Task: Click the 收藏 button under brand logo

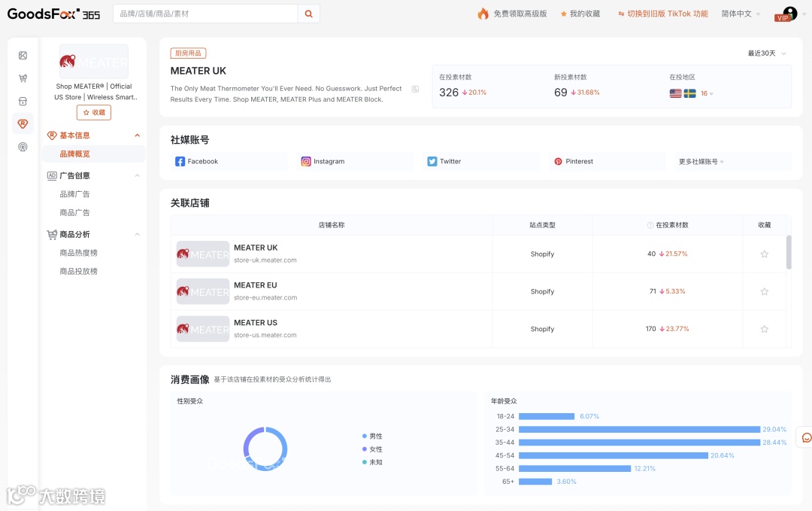Action: [94, 112]
